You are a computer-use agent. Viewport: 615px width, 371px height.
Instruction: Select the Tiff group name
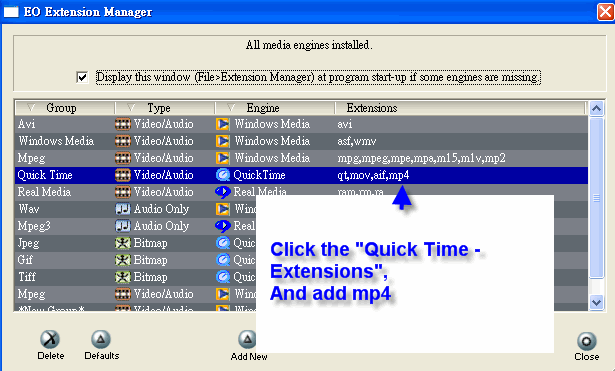27,277
